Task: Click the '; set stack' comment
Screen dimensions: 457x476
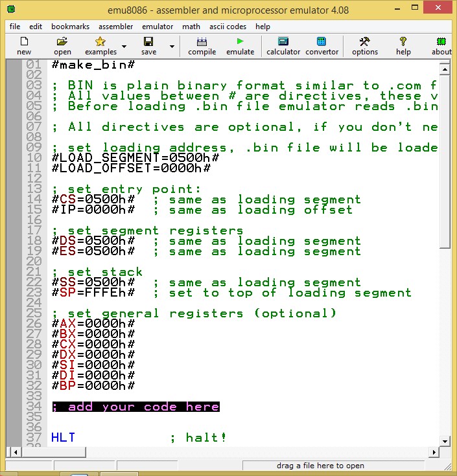Action: coord(97,272)
